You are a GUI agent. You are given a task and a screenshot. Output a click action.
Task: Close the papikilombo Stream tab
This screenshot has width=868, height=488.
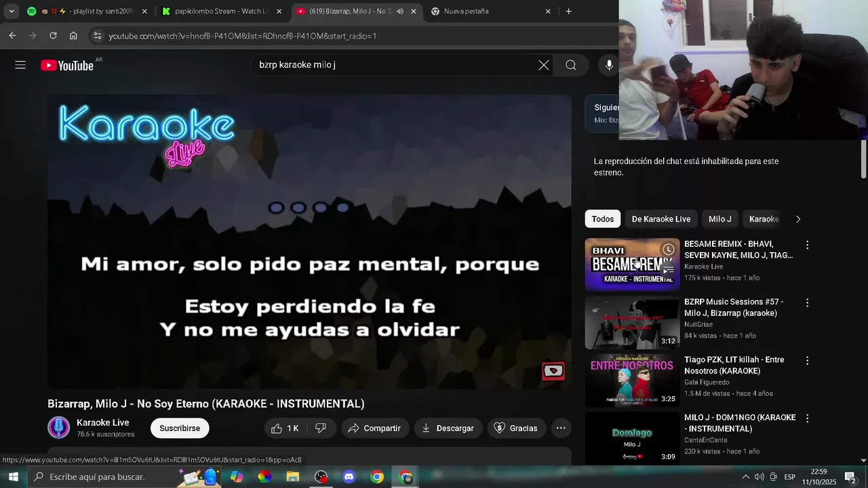pos(279,12)
